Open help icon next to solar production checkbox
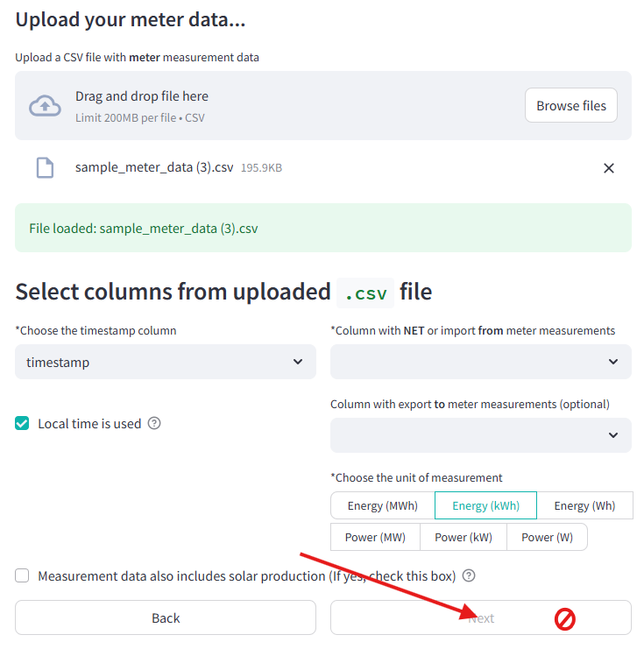 469,575
